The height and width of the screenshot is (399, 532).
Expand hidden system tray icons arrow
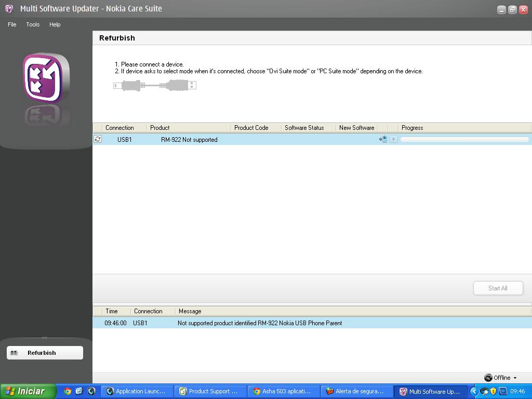pyautogui.click(x=474, y=391)
